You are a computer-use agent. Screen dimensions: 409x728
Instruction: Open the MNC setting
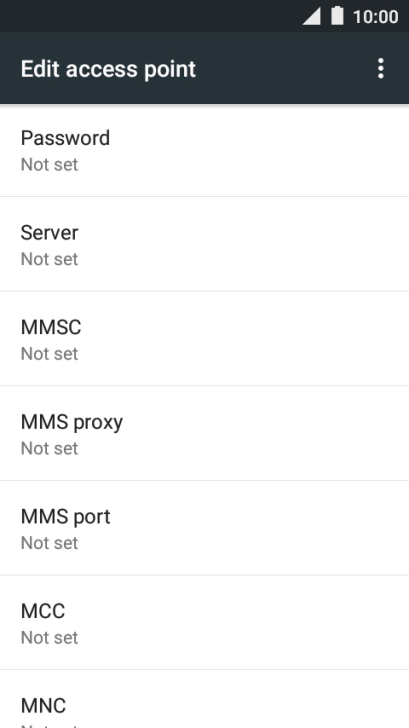click(204, 699)
